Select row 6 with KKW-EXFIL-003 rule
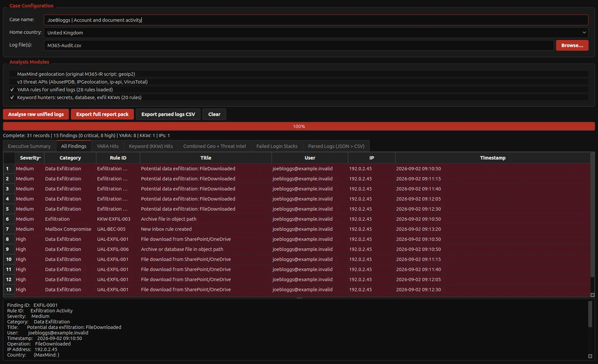Screen dimensions: 598x364 (x=9, y=219)
